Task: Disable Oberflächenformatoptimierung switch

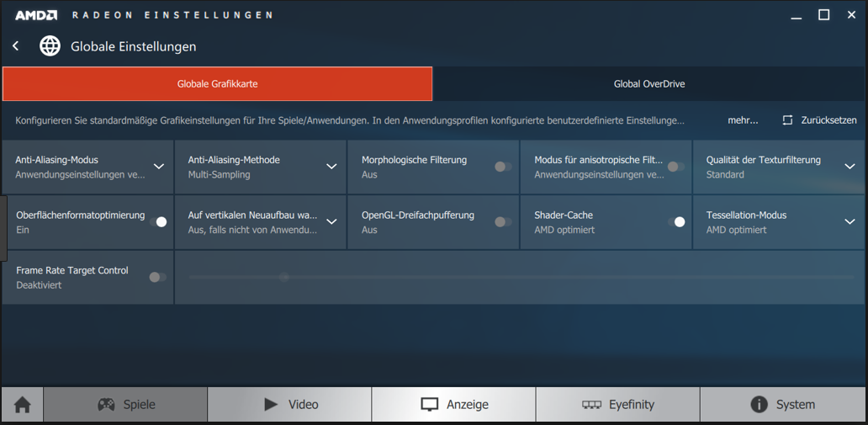Action: coord(158,221)
